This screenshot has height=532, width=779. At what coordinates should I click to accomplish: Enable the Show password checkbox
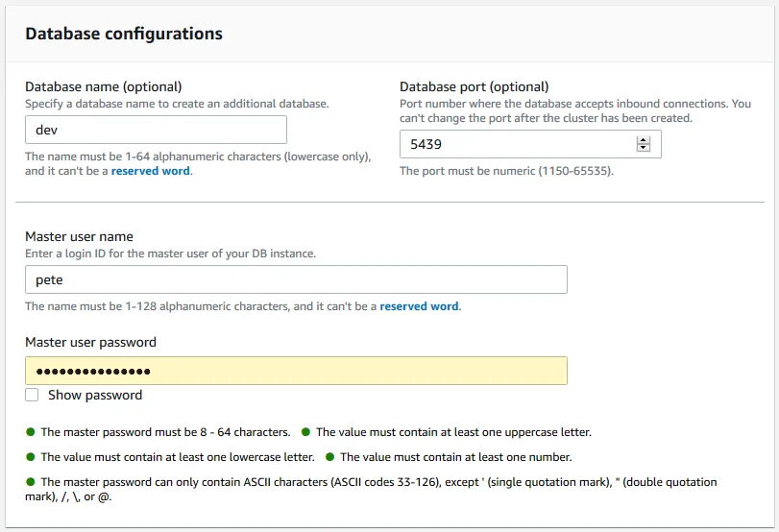coord(32,395)
